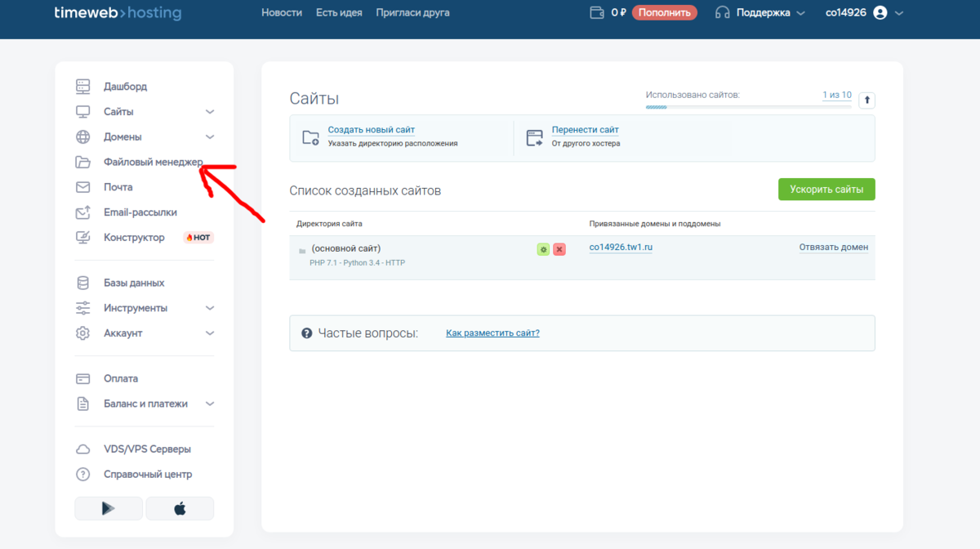The height and width of the screenshot is (549, 980).
Task: Click the VDS/VPS cloud icon
Action: [x=82, y=449]
